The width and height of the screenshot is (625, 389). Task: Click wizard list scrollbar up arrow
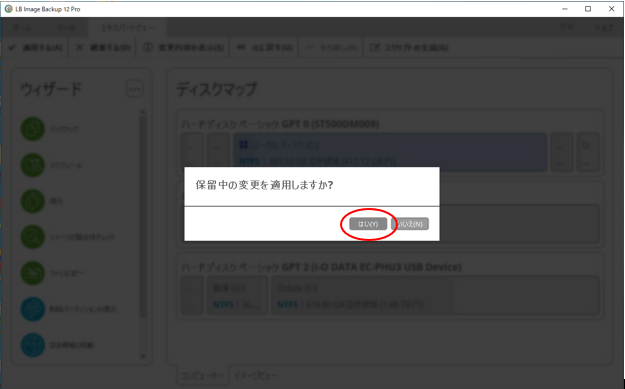[143, 113]
